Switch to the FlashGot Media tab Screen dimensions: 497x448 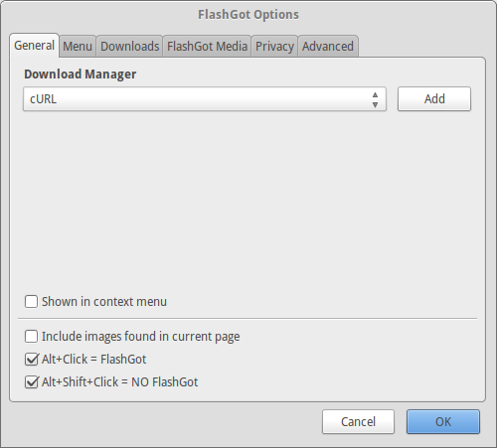(207, 46)
